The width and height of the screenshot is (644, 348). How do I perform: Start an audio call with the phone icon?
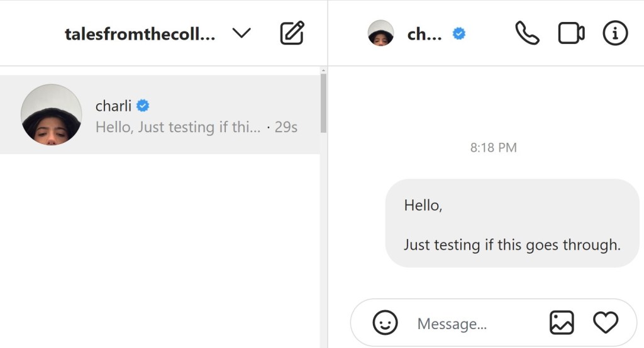[527, 33]
